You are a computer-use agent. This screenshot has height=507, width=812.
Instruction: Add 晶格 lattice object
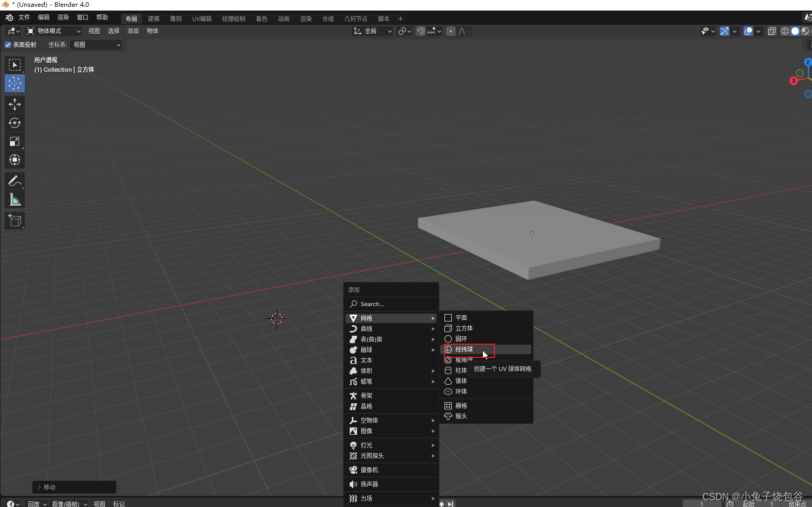tap(391, 406)
